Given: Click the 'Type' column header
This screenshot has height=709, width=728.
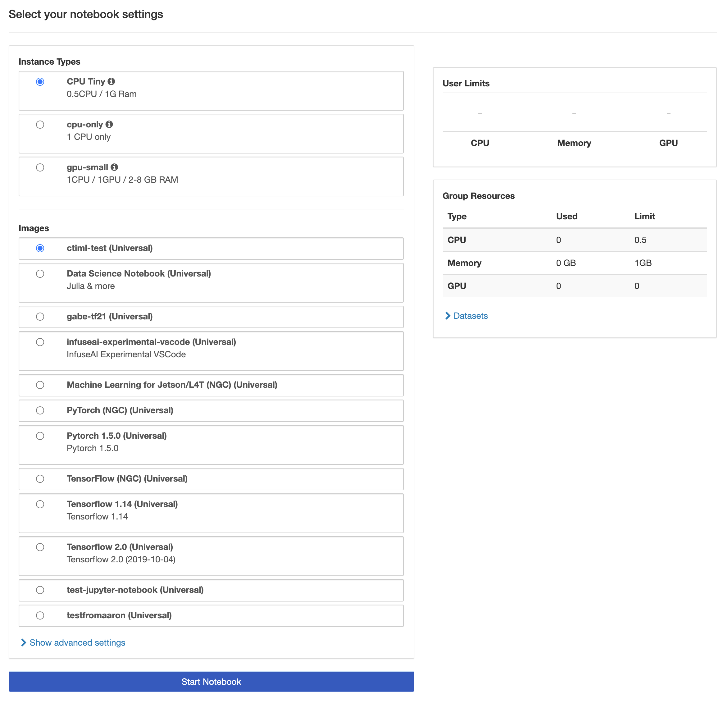Looking at the screenshot, I should pos(457,216).
